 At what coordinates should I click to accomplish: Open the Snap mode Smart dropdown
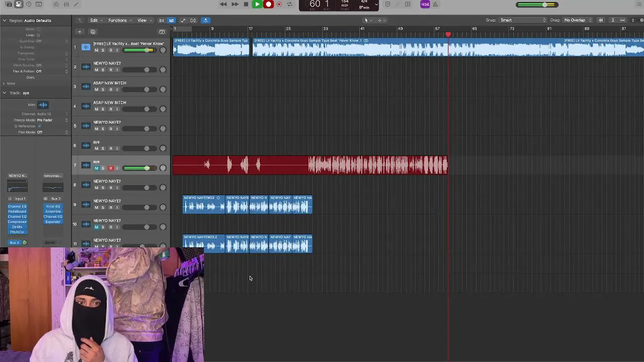tap(523, 21)
